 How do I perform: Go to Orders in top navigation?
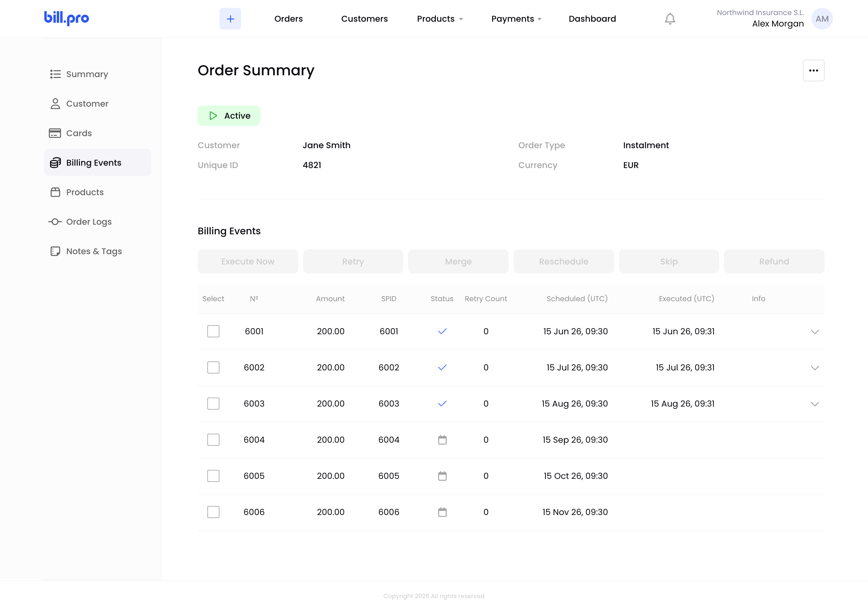[288, 19]
